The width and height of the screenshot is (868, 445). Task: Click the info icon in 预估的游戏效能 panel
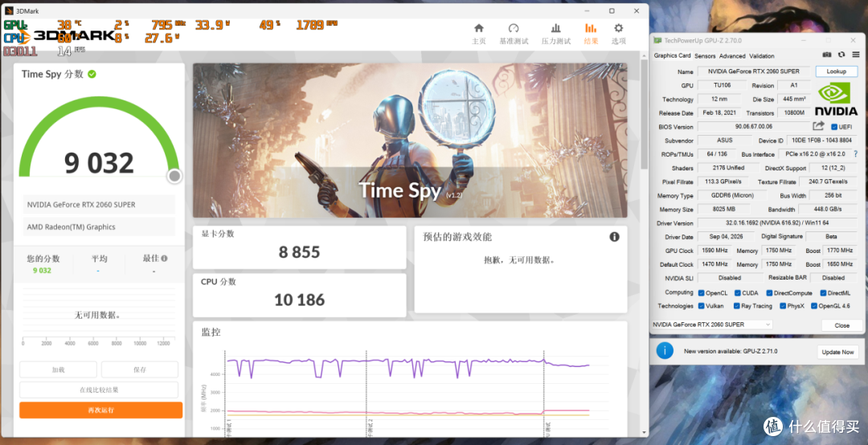coord(615,237)
